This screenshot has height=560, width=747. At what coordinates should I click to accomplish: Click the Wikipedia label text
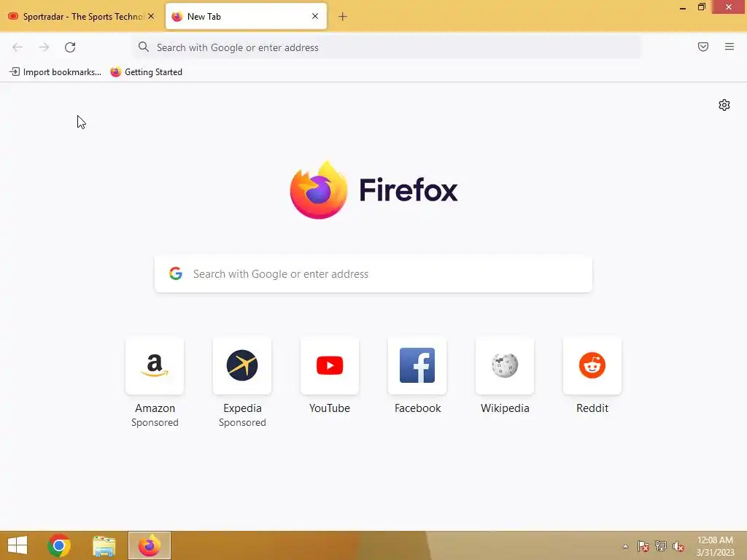click(505, 408)
